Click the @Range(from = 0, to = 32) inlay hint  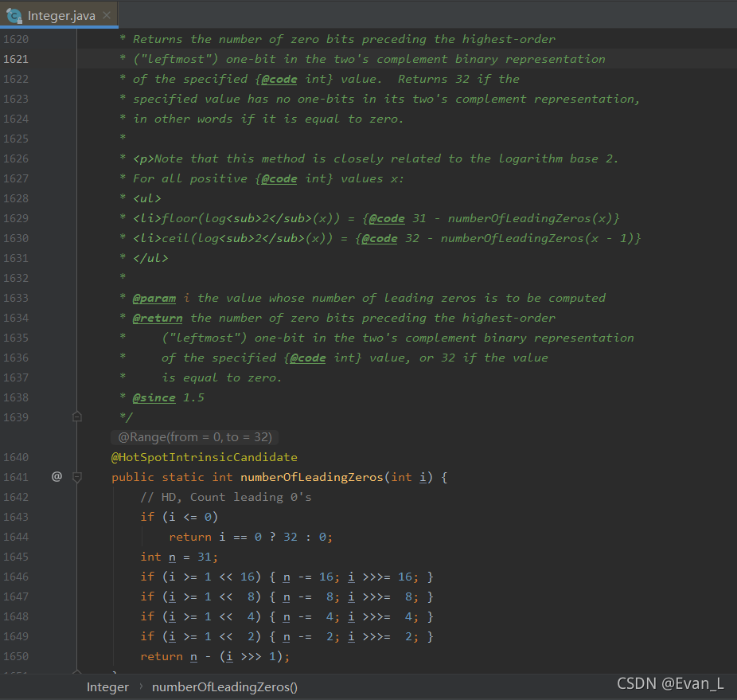pyautogui.click(x=194, y=437)
